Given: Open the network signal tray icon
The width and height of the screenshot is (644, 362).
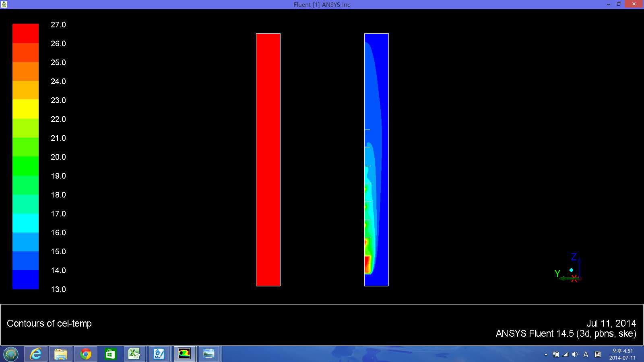Looking at the screenshot, I should (566, 354).
